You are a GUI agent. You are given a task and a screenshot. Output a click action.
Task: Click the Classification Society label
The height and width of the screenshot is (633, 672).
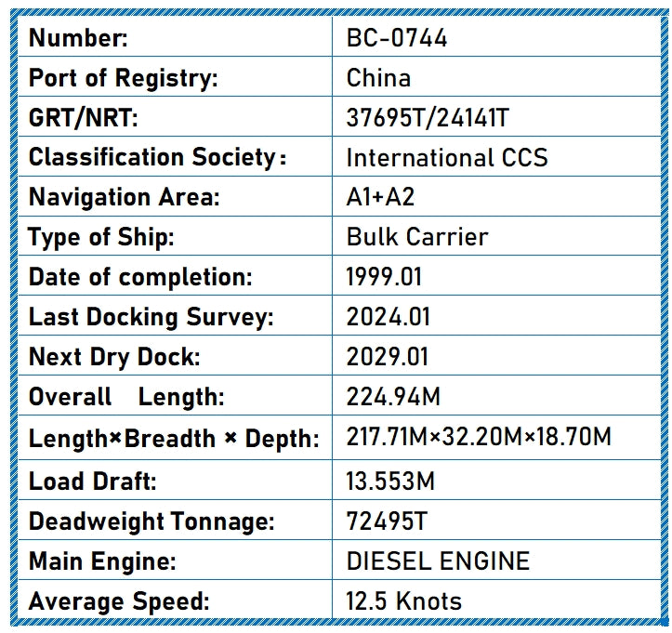(x=157, y=157)
